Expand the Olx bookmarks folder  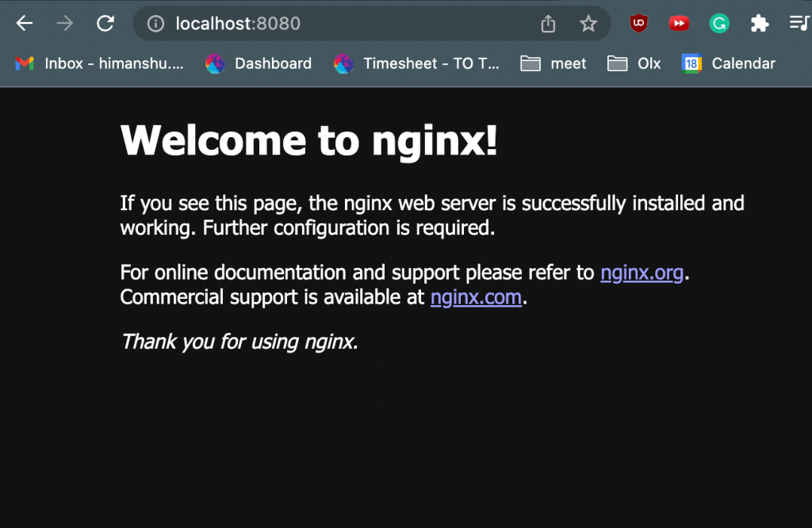634,63
